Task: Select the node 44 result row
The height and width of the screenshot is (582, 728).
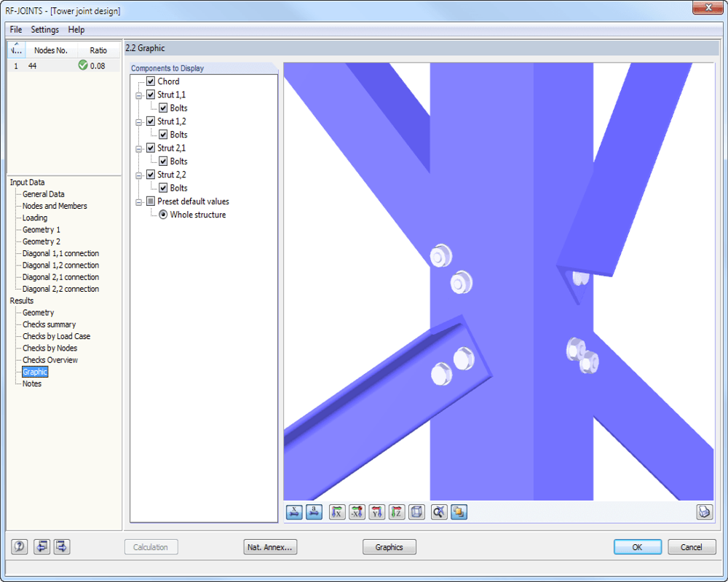Action: pyautogui.click(x=44, y=65)
